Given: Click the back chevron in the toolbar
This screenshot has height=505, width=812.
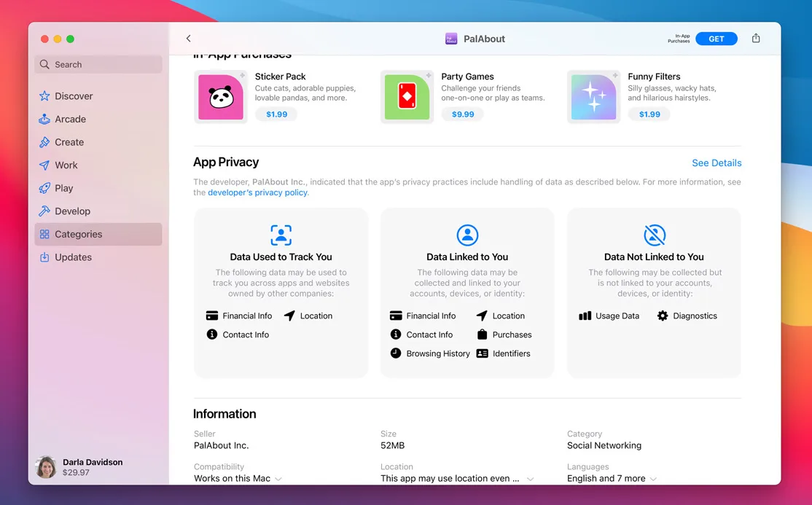Looking at the screenshot, I should point(188,39).
